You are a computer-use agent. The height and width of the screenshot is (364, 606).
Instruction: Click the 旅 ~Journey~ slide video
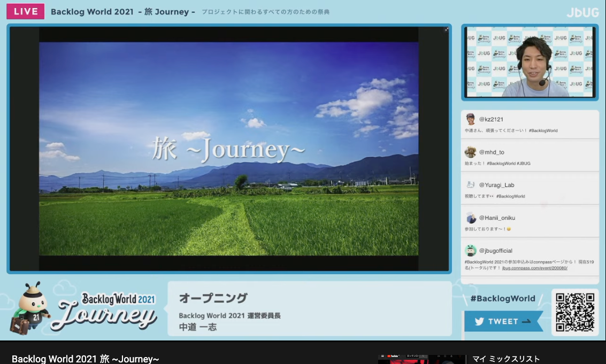(x=229, y=149)
